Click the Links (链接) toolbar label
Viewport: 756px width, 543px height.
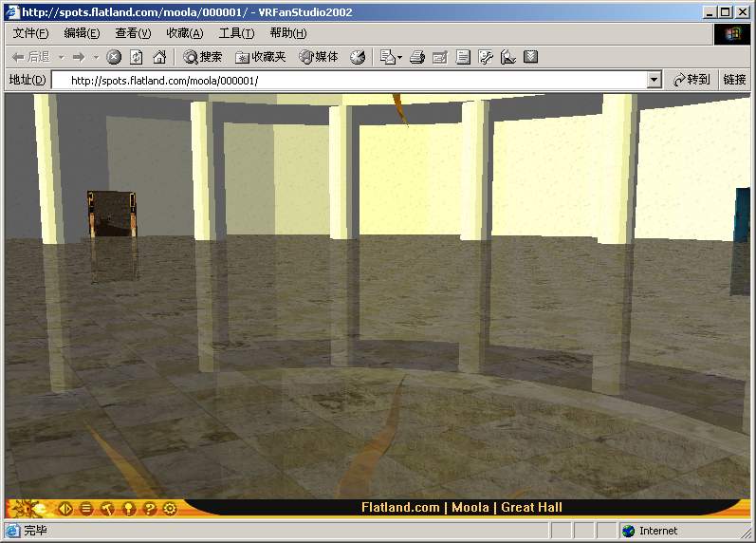point(734,80)
